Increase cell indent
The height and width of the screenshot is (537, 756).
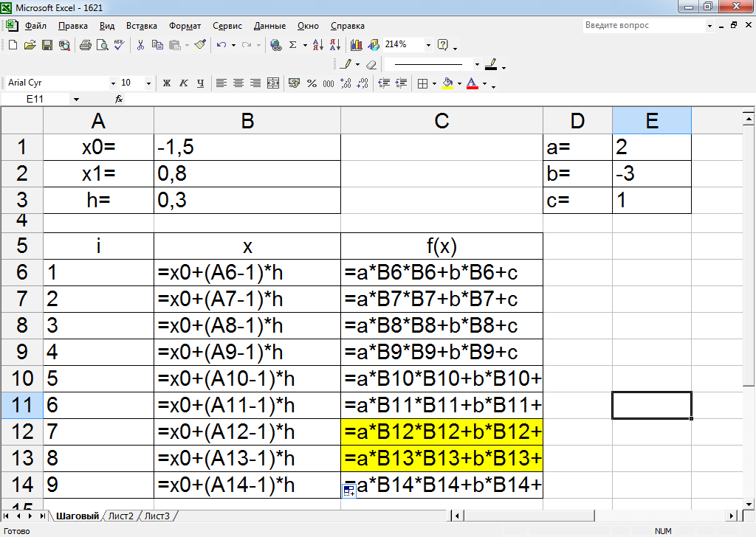[401, 83]
